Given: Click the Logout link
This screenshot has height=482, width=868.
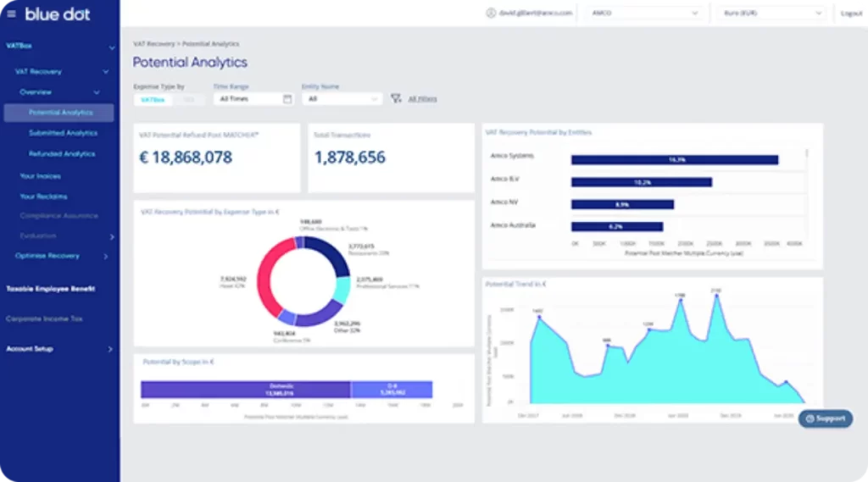Looking at the screenshot, I should [x=850, y=14].
